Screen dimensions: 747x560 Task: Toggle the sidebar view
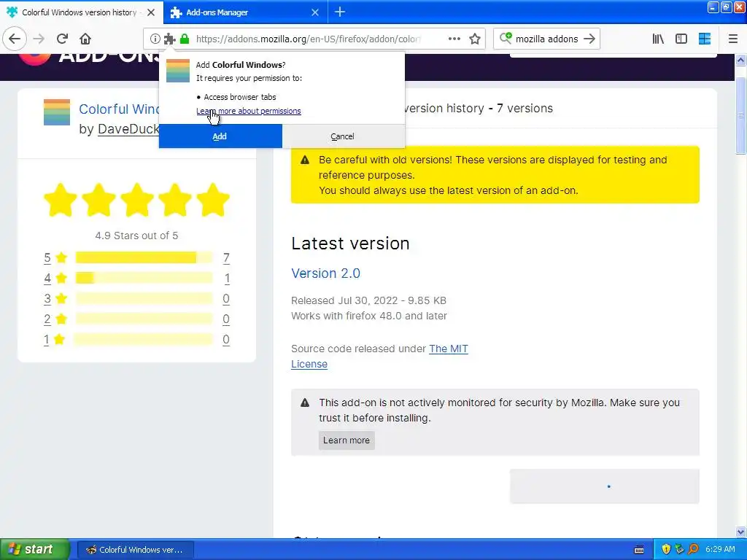pyautogui.click(x=681, y=39)
